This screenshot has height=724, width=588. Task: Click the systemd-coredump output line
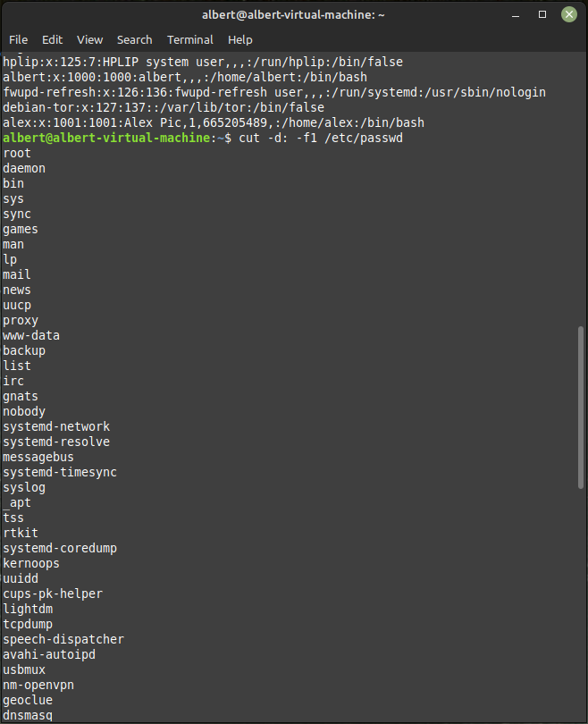tap(60, 548)
